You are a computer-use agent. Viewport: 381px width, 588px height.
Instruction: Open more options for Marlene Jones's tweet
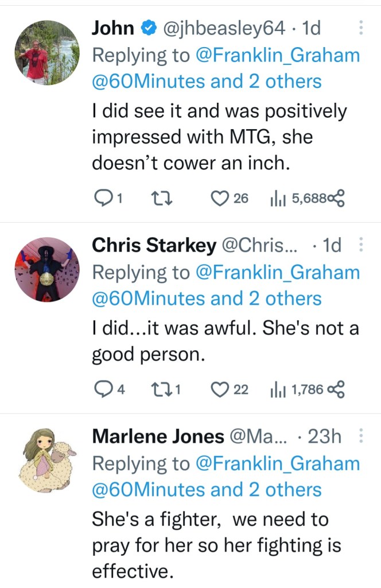coord(360,436)
